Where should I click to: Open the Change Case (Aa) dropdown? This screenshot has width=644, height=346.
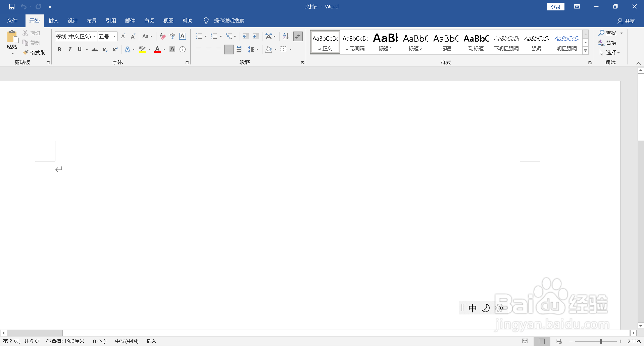(147, 36)
